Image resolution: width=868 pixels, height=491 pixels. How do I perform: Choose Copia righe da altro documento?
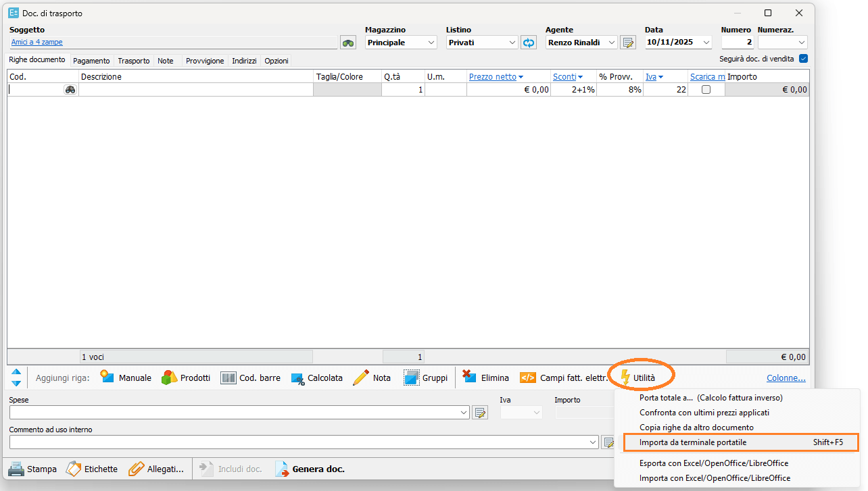pos(696,428)
